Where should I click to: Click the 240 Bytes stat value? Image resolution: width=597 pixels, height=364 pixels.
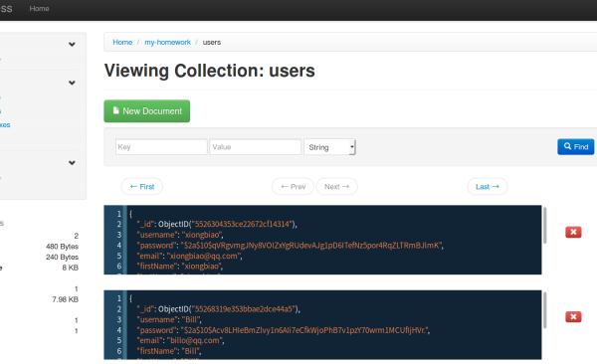62,257
